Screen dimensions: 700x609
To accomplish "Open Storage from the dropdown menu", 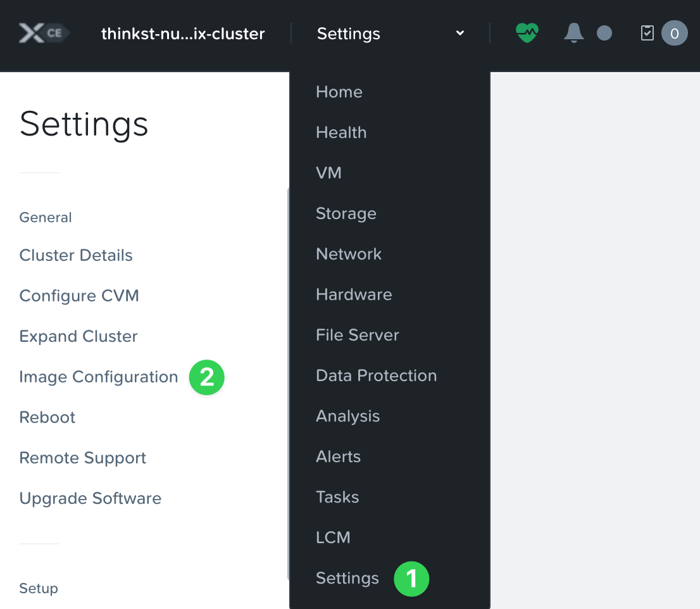I will (346, 213).
